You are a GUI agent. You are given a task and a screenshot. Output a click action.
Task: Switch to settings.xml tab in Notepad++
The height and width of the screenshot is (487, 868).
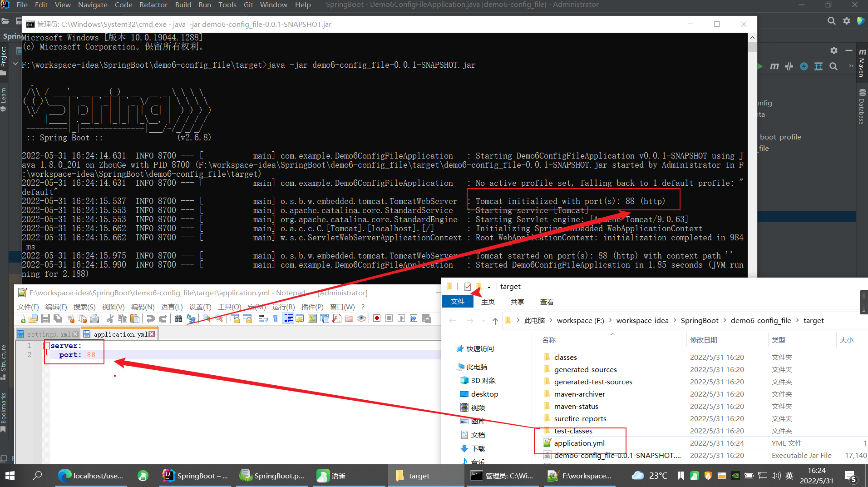click(48, 334)
